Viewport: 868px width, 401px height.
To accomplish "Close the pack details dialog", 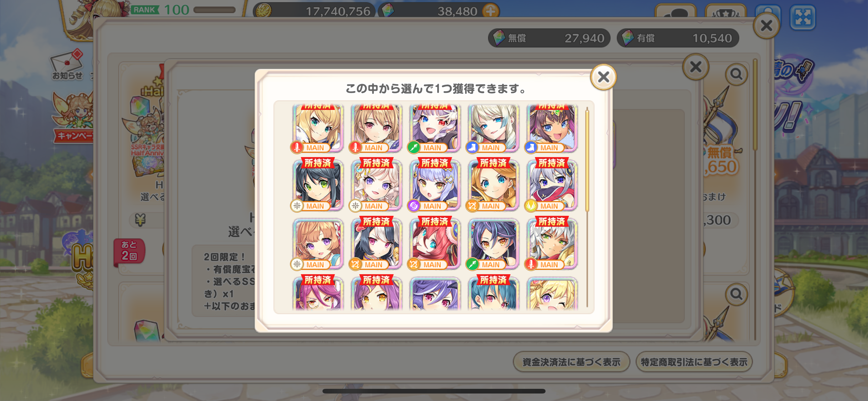I will click(x=696, y=67).
